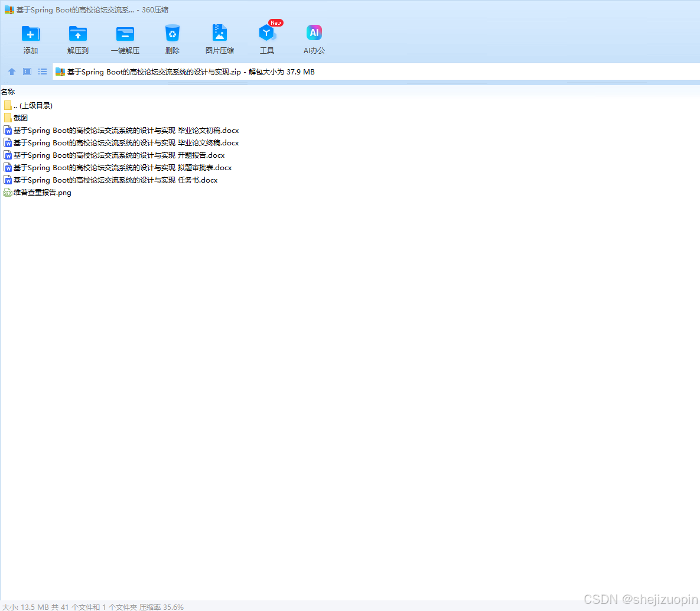The image size is (700, 611).
Task: Select file 维普查重报告.png
Action: 43,193
